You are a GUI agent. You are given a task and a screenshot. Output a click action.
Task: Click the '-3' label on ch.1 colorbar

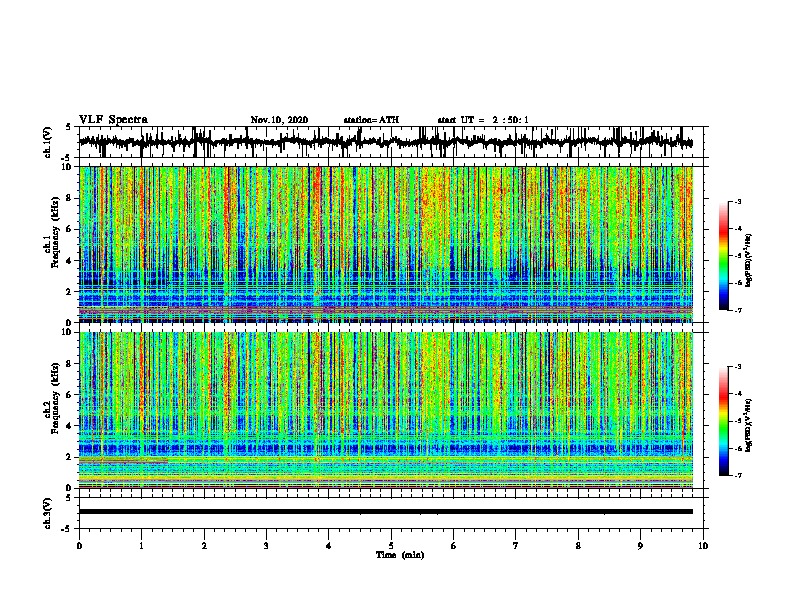pyautogui.click(x=737, y=201)
